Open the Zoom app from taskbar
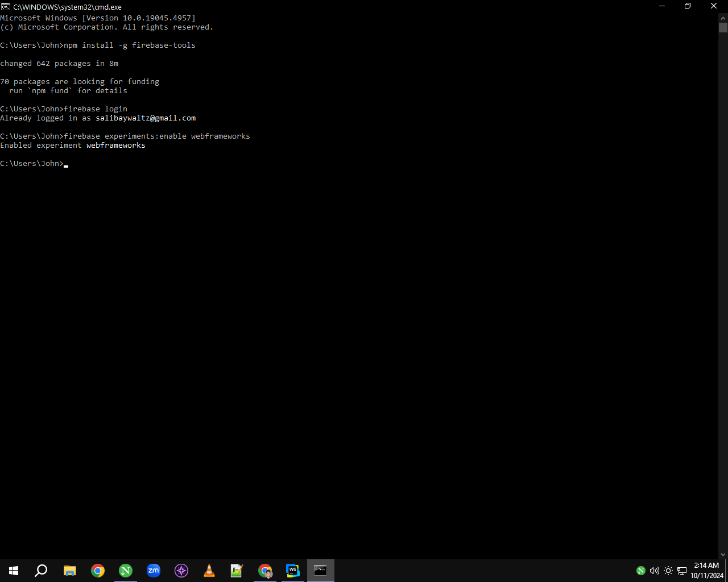The image size is (728, 582). pos(154,571)
